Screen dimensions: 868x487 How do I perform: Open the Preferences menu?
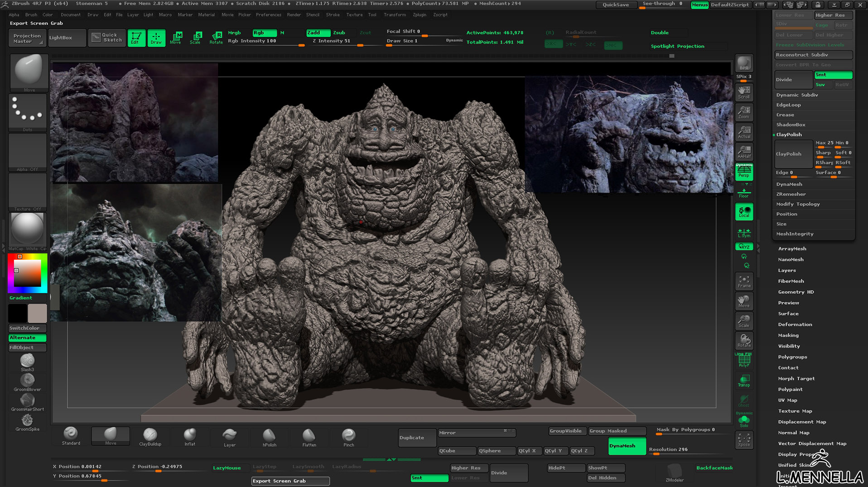[268, 14]
